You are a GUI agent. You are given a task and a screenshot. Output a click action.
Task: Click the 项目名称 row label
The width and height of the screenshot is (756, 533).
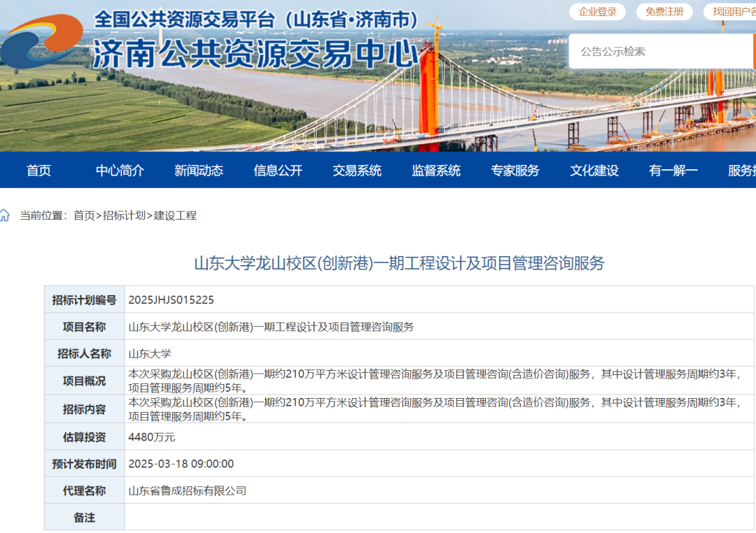[85, 327]
